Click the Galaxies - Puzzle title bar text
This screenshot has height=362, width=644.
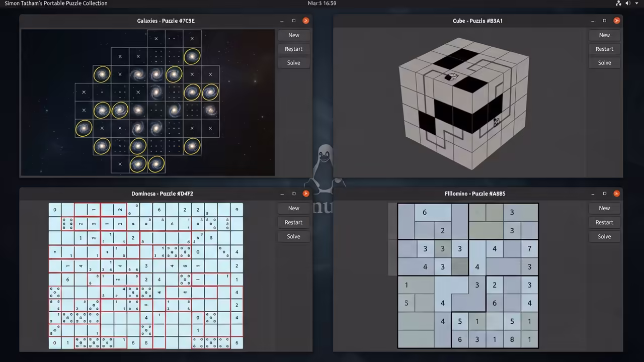pos(166,21)
